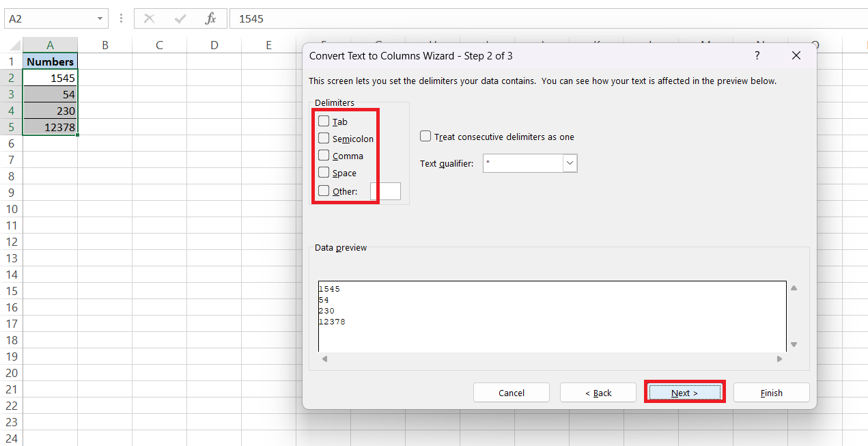Click the Next button in wizard
Image resolution: width=868 pixels, height=446 pixels.
[684, 393]
